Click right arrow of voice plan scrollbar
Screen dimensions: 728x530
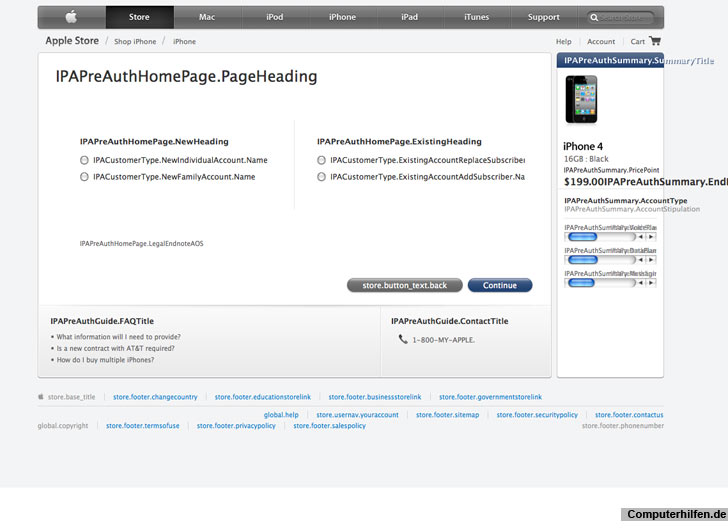point(650,237)
